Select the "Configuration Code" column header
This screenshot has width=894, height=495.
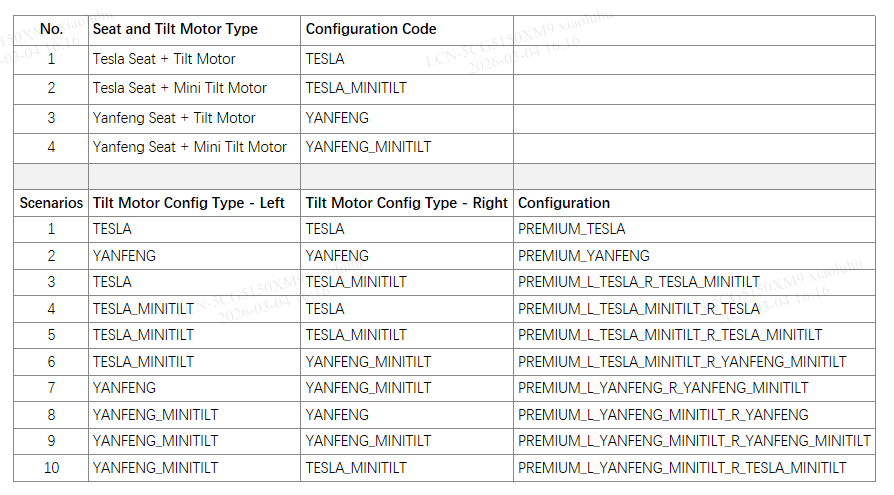(x=371, y=29)
